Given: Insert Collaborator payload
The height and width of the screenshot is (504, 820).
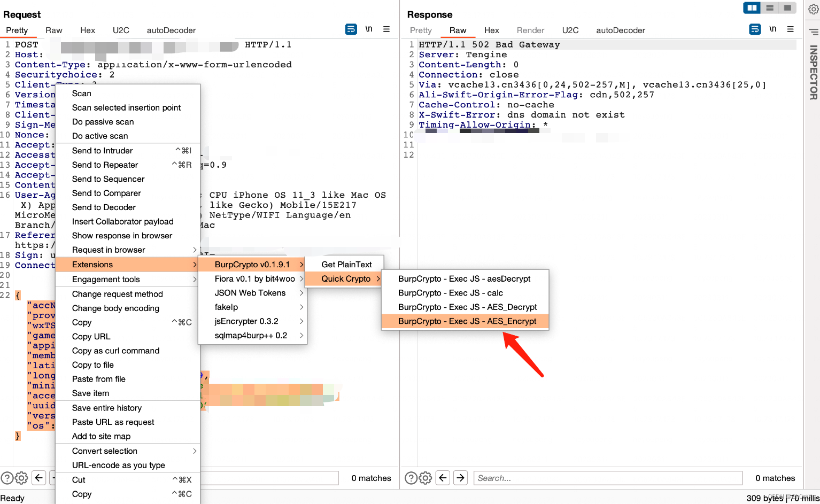Looking at the screenshot, I should tap(128, 221).
